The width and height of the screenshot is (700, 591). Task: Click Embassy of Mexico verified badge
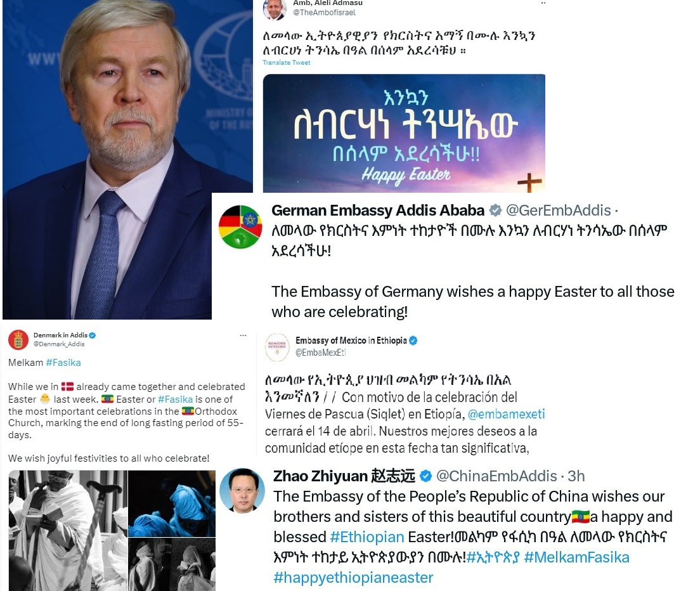pos(413,341)
